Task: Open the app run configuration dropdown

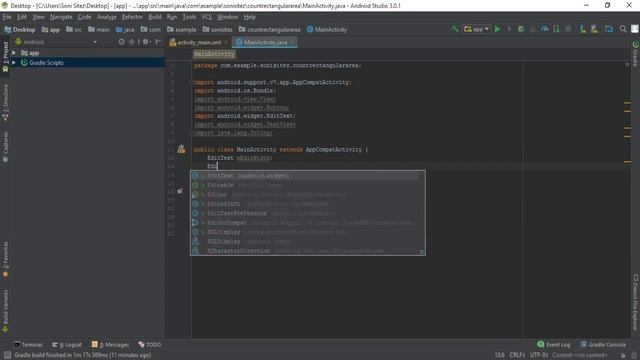Action: [x=476, y=29]
